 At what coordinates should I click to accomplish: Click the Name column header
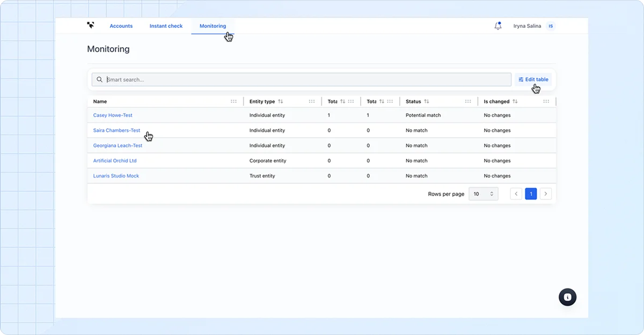tap(100, 101)
